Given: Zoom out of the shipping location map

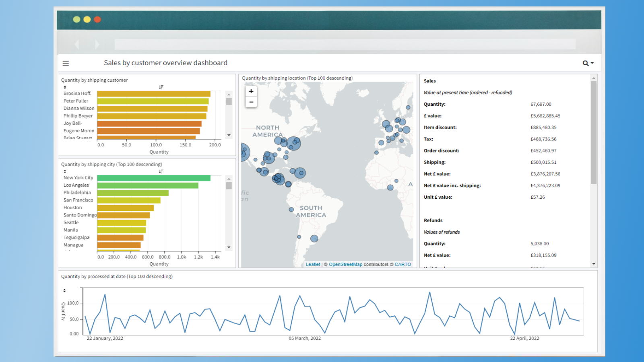Looking at the screenshot, I should point(251,102).
